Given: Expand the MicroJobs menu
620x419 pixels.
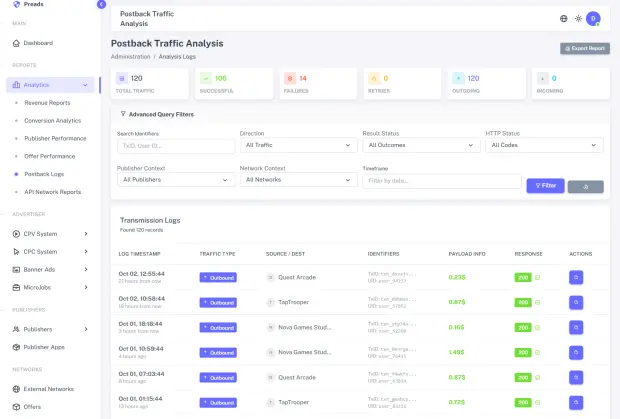Looking at the screenshot, I should point(50,287).
